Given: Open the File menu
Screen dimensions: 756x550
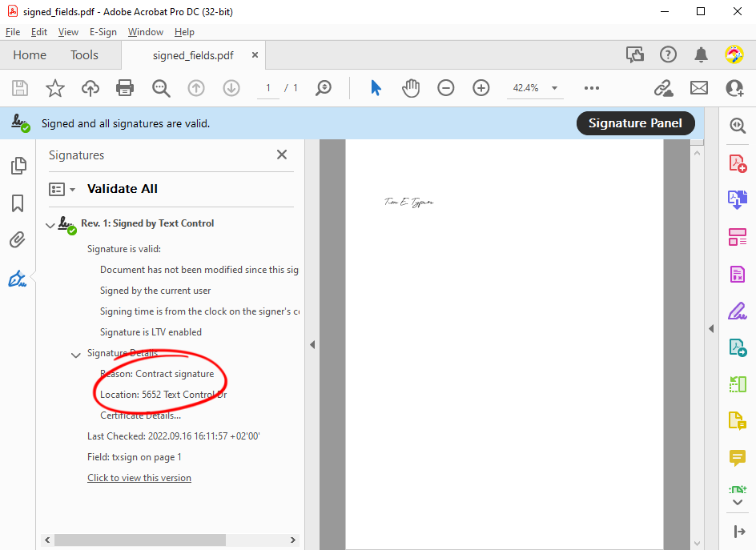Looking at the screenshot, I should tap(13, 32).
